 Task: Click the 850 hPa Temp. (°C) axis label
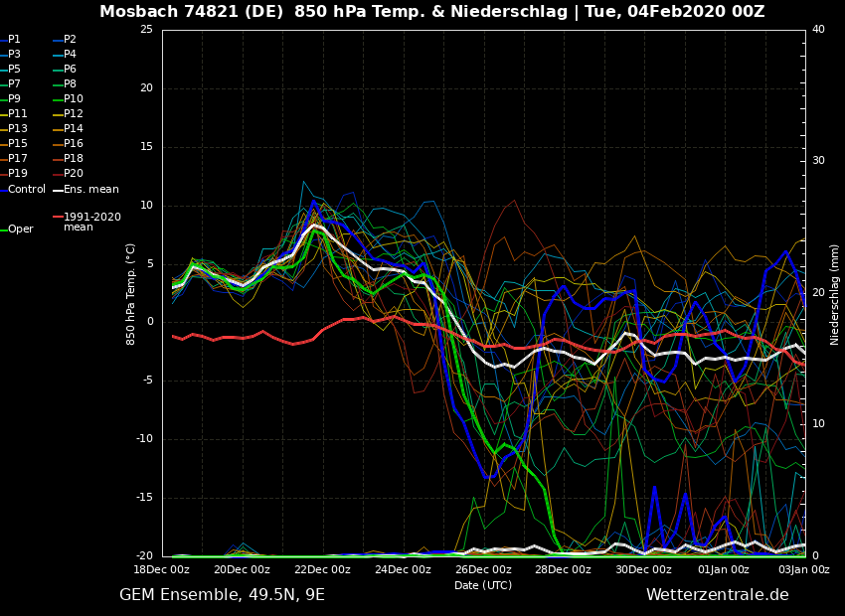click(x=131, y=294)
